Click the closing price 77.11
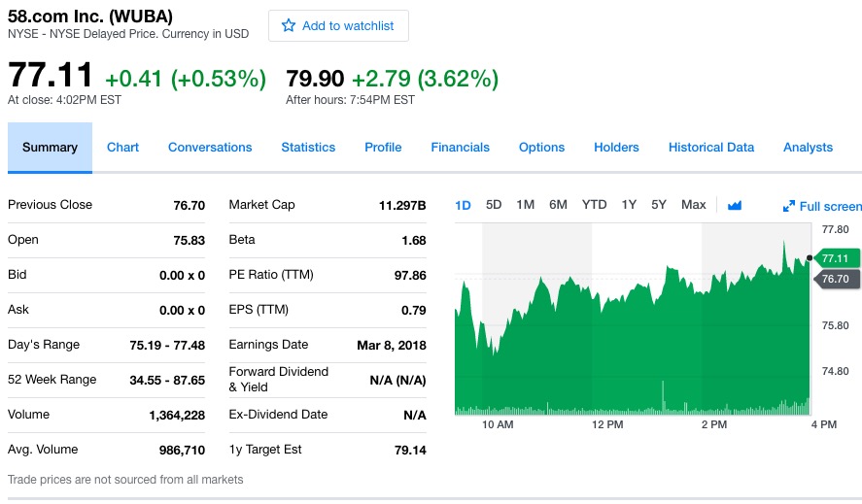 [50, 76]
